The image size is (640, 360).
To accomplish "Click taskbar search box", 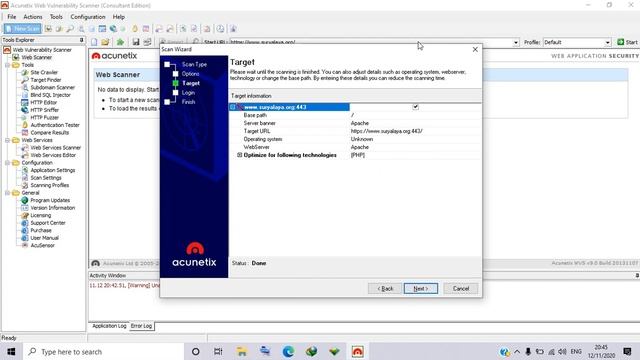I will click(x=103, y=352).
